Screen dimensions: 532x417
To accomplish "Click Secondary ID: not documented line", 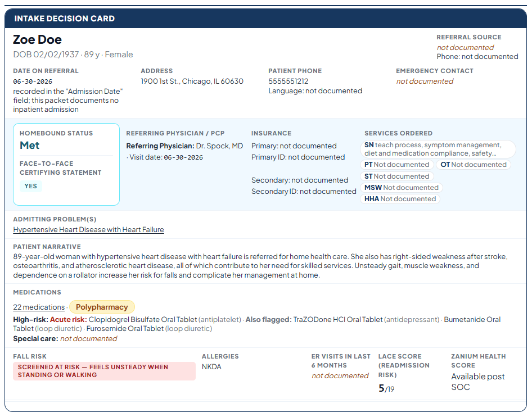I will (x=304, y=192).
